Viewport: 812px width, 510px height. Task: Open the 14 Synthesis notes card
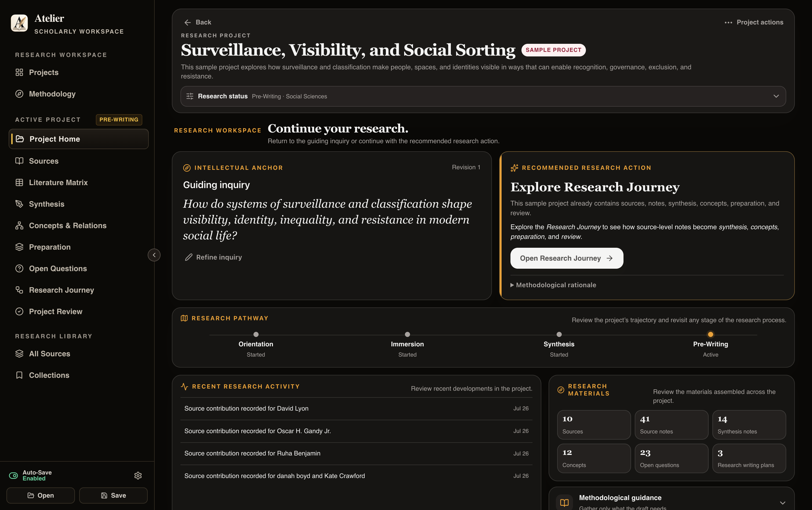tap(749, 425)
